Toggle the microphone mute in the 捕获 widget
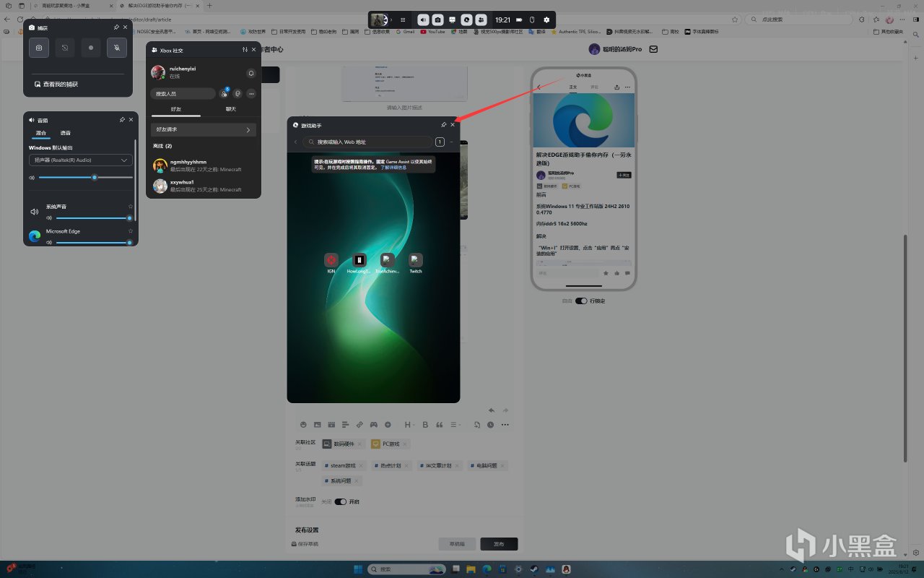Image resolution: width=924 pixels, height=578 pixels. [x=116, y=48]
